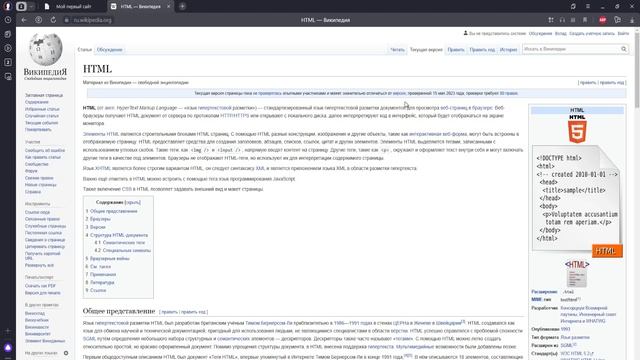Screen dimensions: 640x360
Task: Show site security info via the lock icon
Action: (67, 20)
